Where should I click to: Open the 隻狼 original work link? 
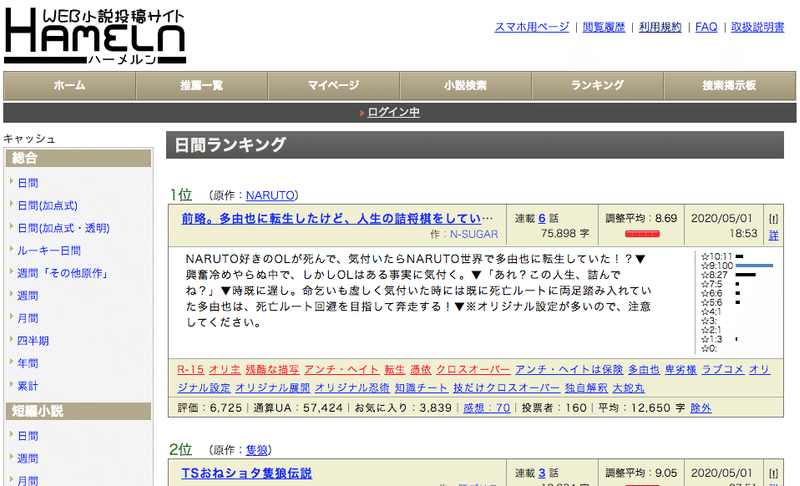click(x=257, y=450)
